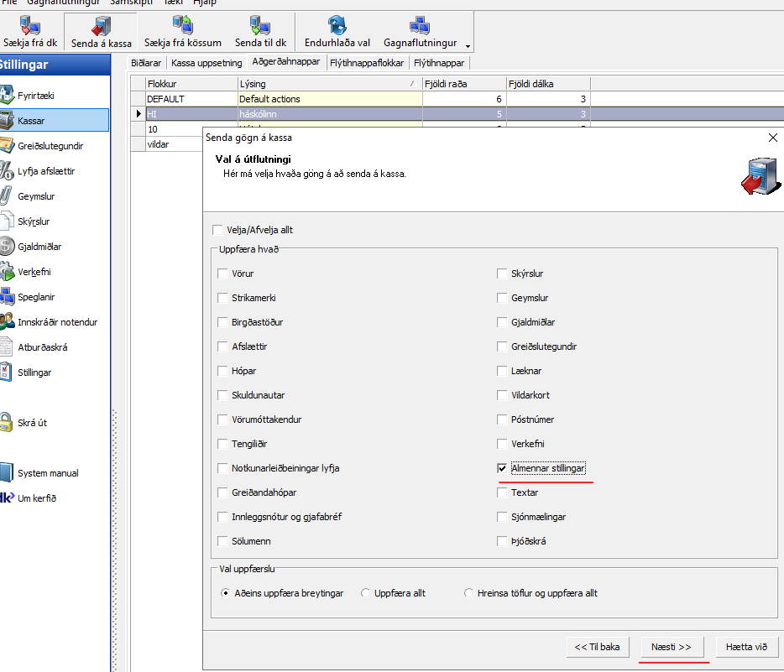The image size is (784, 672).
Task: Select the DEFAULT row in the table
Action: pyautogui.click(x=189, y=99)
